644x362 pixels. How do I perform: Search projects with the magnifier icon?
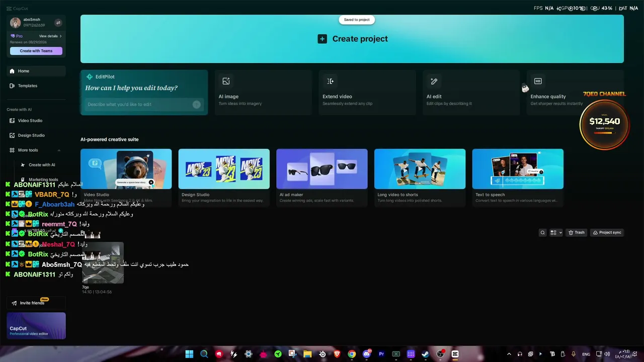click(x=542, y=232)
